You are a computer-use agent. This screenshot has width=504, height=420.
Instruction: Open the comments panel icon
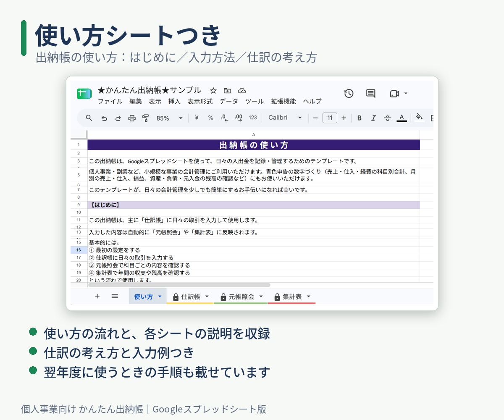pos(371,94)
